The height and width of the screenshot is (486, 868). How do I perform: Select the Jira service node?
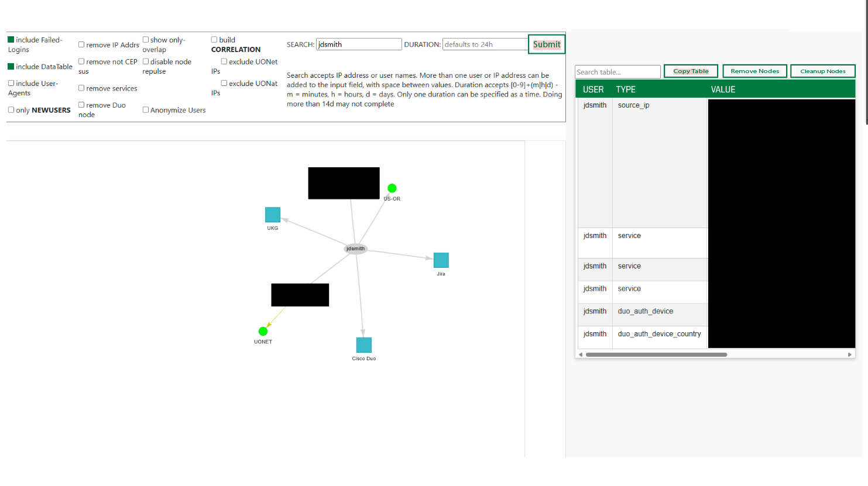[x=441, y=260]
